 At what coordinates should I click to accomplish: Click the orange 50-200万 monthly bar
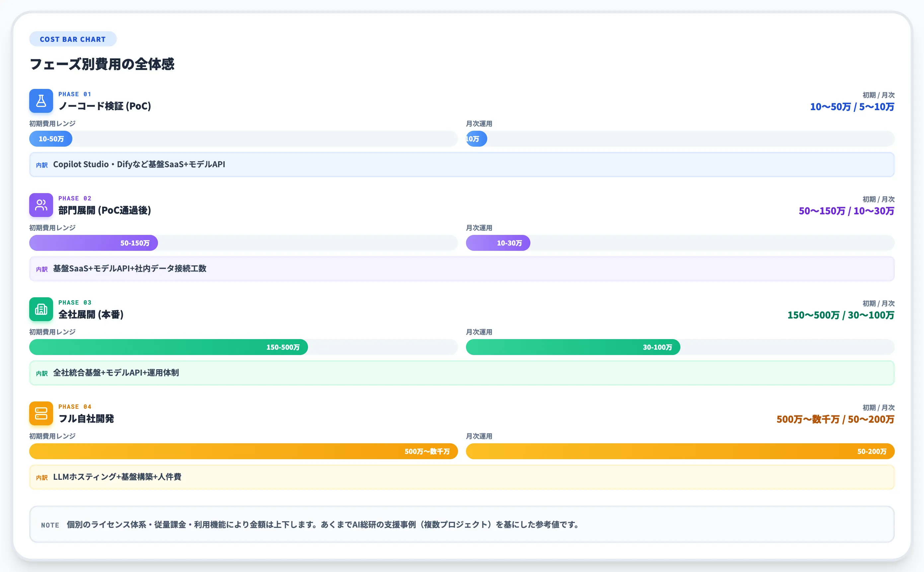pyautogui.click(x=680, y=451)
